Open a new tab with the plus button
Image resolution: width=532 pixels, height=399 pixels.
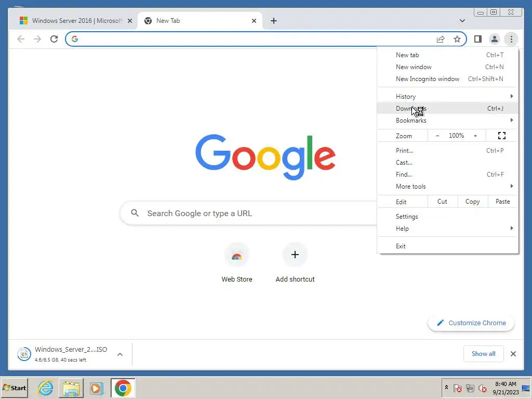pos(273,21)
